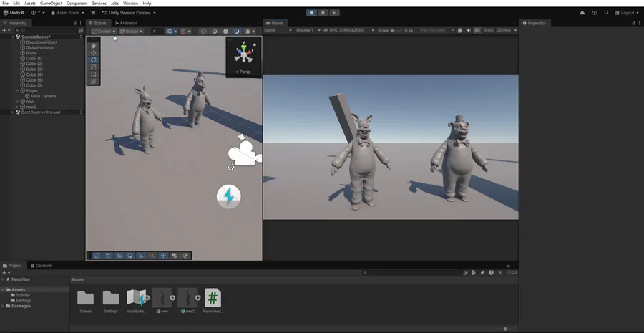Screen dimensions: 644x333
Task: Click the Hierarchy search field
Action: tap(46, 30)
